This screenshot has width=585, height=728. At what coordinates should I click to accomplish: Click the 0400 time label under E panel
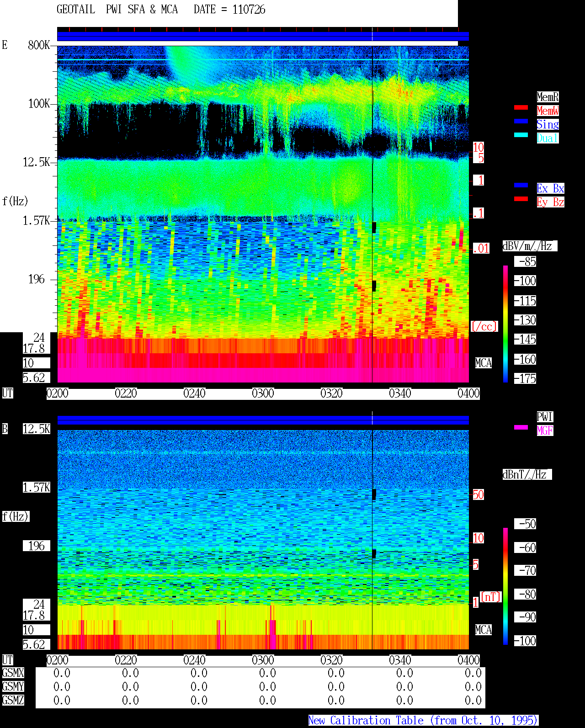[x=469, y=393]
